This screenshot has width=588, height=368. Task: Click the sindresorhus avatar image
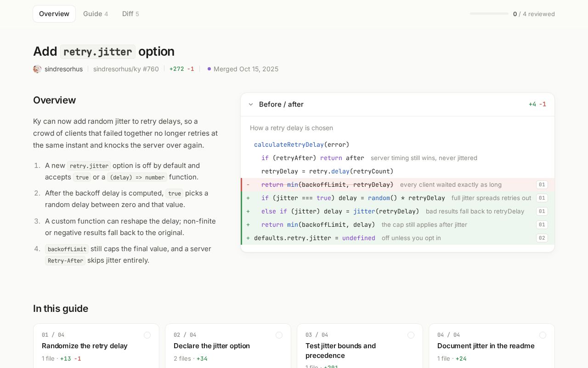37,69
